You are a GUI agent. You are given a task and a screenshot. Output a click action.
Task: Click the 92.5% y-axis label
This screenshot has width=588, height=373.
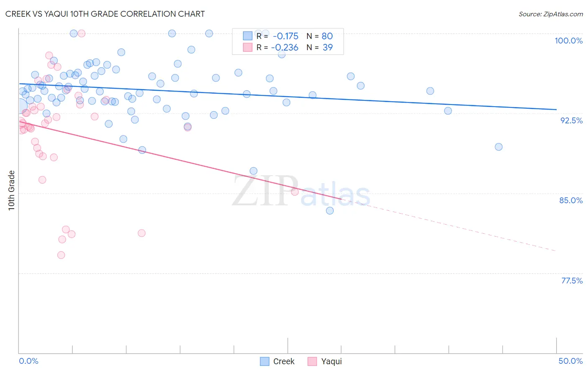(571, 120)
